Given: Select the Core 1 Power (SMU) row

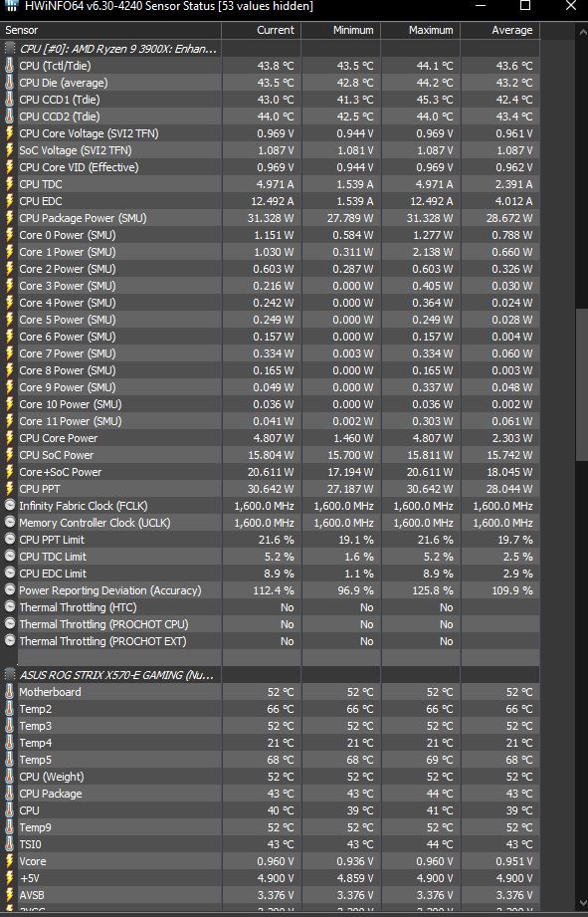Looking at the screenshot, I should [x=270, y=252].
